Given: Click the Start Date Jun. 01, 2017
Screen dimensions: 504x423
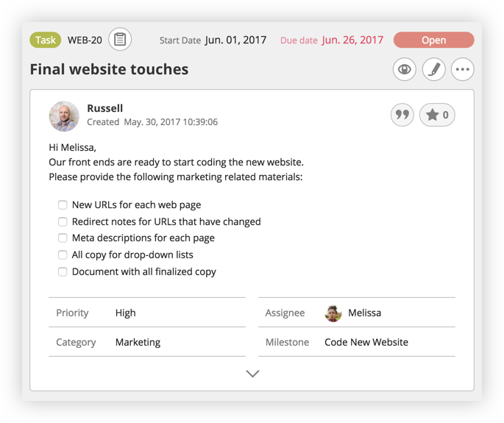Looking at the screenshot, I should [235, 40].
